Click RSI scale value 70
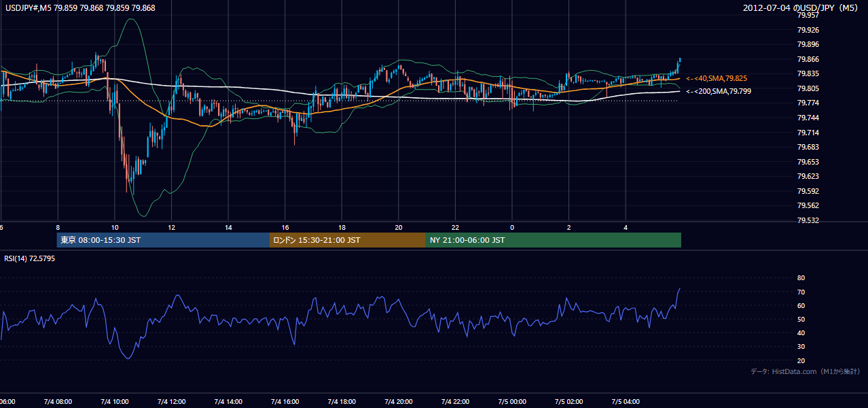 [801, 292]
